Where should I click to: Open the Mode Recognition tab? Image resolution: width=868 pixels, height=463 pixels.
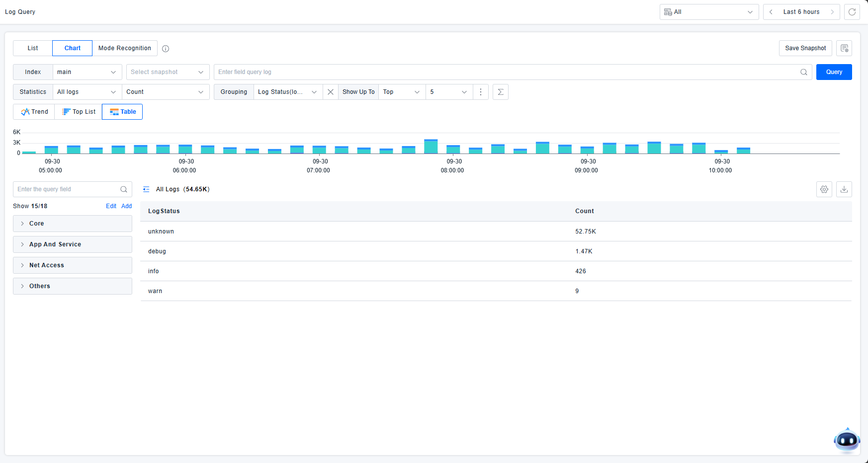(x=125, y=48)
